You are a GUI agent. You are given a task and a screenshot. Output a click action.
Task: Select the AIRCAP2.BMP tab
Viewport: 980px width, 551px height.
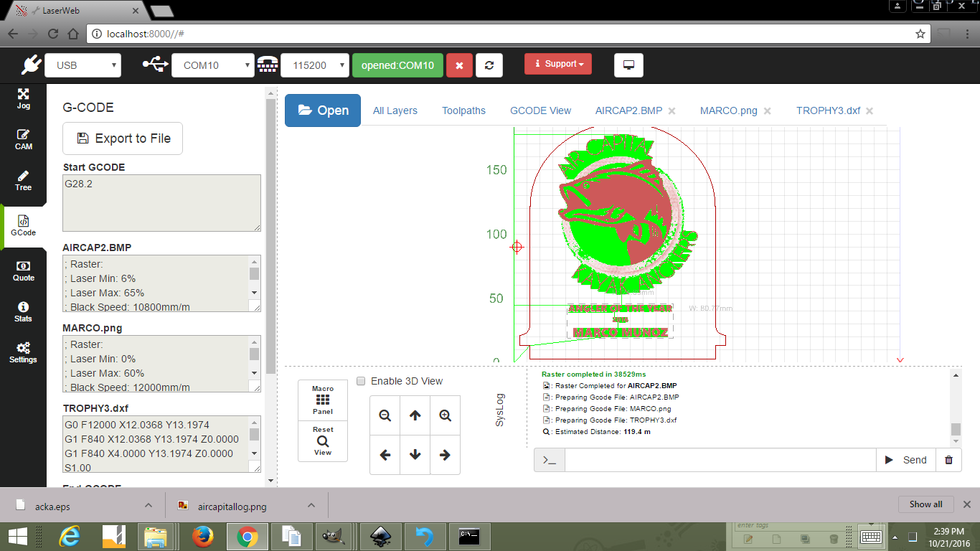(628, 110)
